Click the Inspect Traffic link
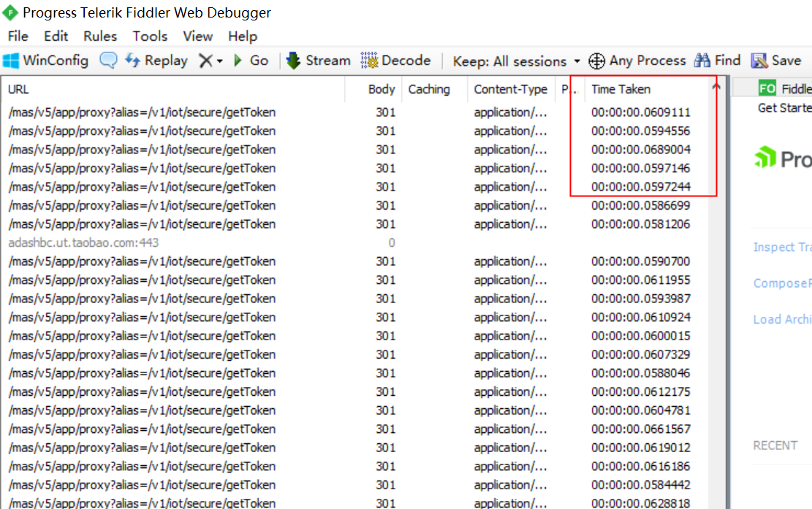 tap(783, 248)
